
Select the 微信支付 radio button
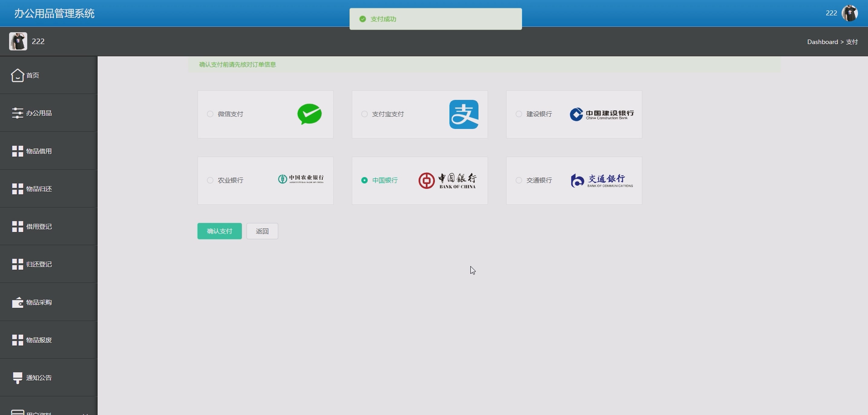(x=210, y=114)
